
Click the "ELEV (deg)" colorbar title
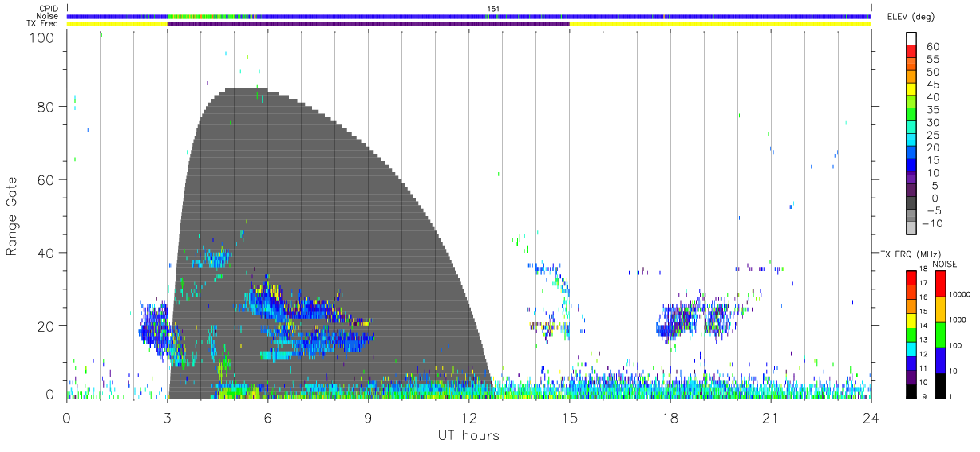911,16
